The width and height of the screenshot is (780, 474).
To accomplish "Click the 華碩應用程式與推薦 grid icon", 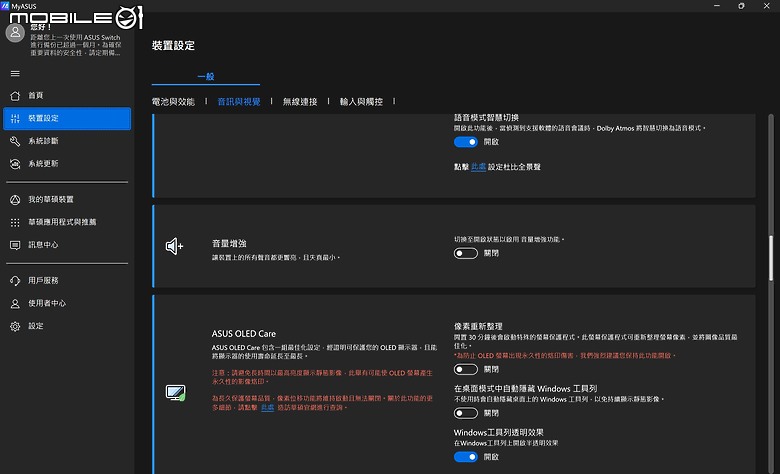I will [15, 222].
